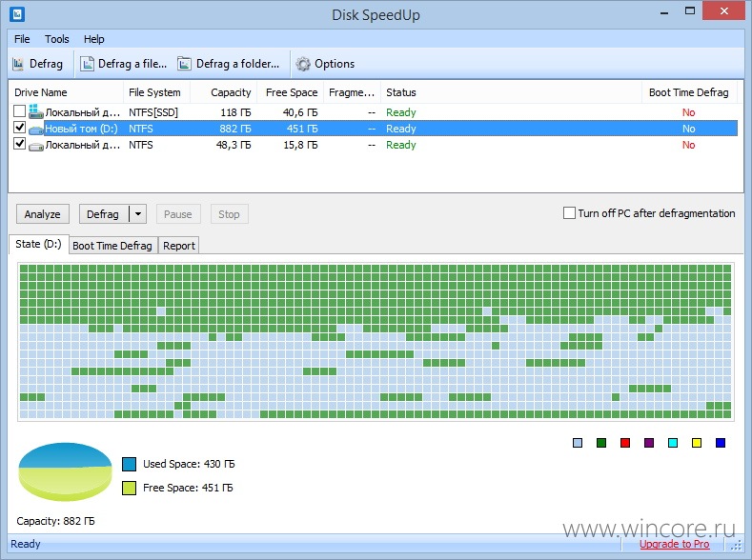Tick the checkbox of the NTFS[SSD] drive
The height and width of the screenshot is (560, 752).
tap(20, 111)
